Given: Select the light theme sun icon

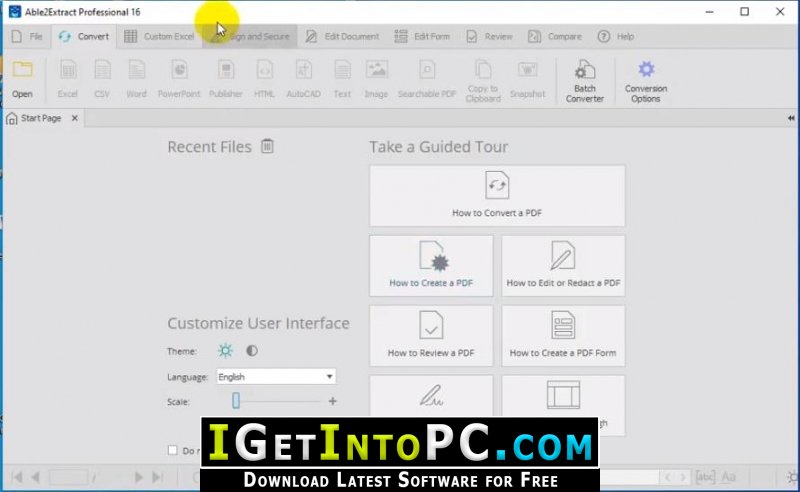Looking at the screenshot, I should tap(225, 351).
